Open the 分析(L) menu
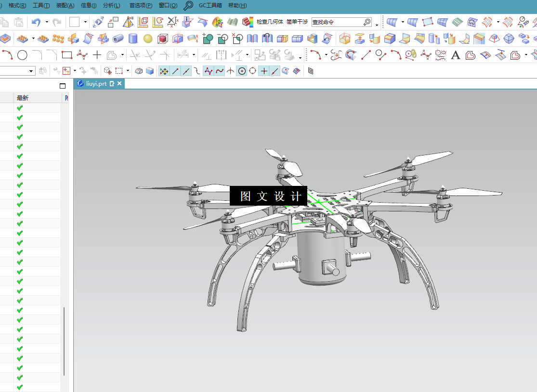The width and height of the screenshot is (537, 392). (112, 5)
